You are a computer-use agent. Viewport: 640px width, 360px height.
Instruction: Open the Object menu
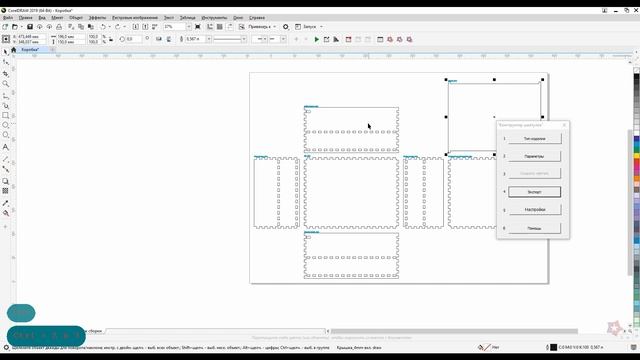[76, 18]
